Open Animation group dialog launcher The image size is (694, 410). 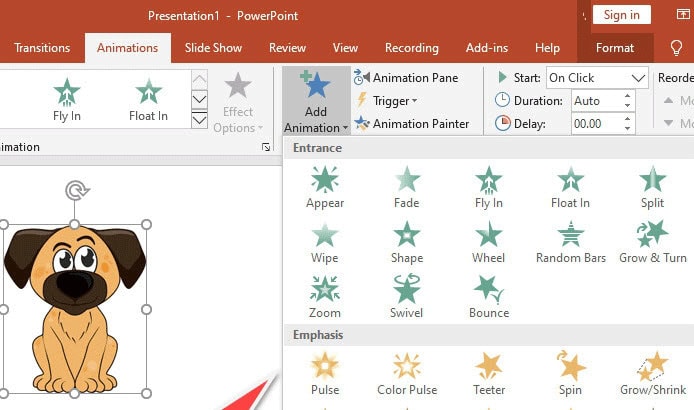(266, 147)
